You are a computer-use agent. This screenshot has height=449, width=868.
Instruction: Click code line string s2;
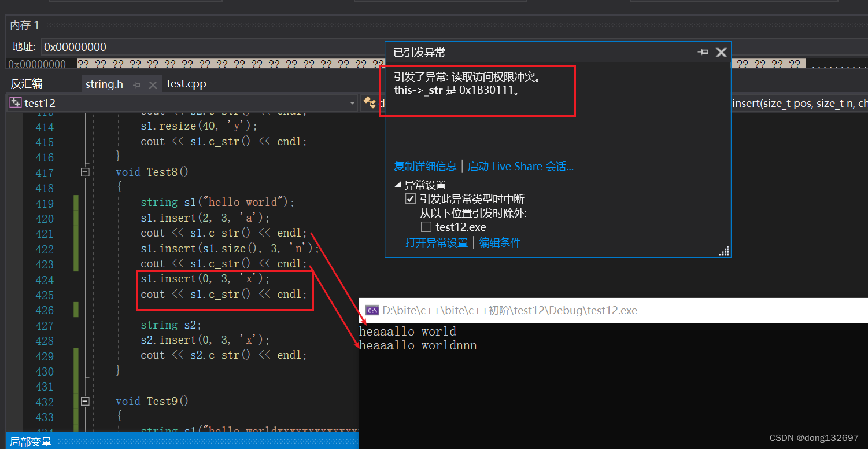click(171, 325)
